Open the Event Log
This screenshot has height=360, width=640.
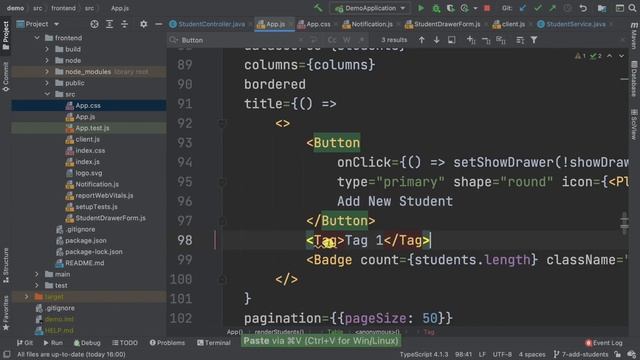tap(604, 343)
